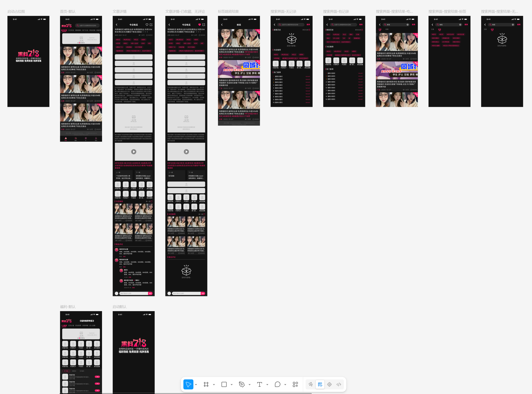This screenshot has height=394, width=532.
Task: Switch to Design mode in the toolbar
Action: click(320, 384)
